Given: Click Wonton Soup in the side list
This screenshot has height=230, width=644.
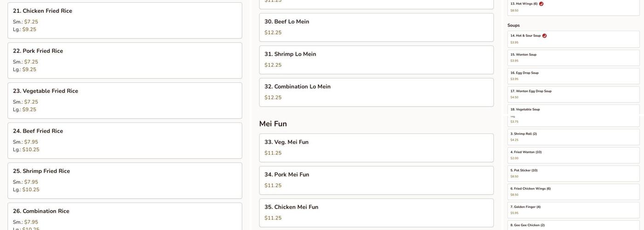Looking at the screenshot, I should coord(573,57).
